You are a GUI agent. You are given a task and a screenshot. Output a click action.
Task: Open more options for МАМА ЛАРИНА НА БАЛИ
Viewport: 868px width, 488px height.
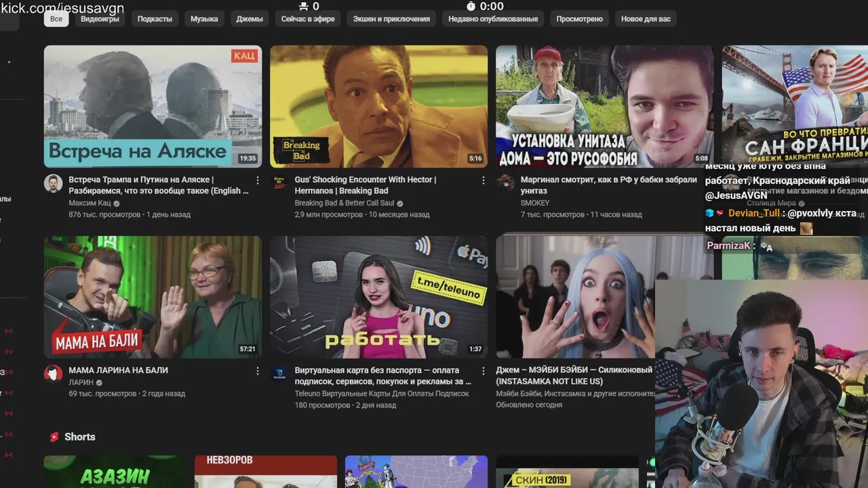tap(258, 371)
